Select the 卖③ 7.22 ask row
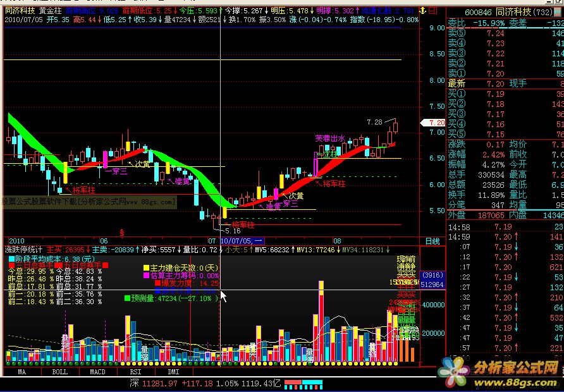The width and height of the screenshot is (564, 392). point(506,53)
